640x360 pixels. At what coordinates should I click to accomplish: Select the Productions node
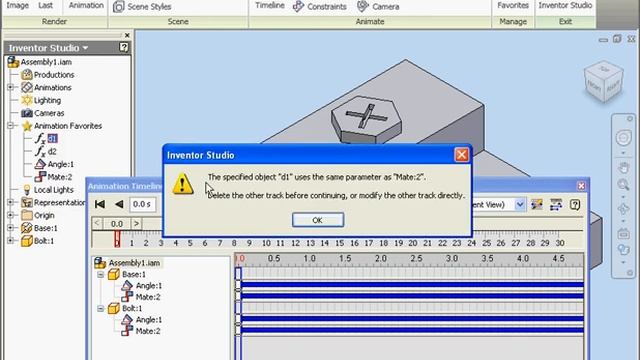[54, 75]
